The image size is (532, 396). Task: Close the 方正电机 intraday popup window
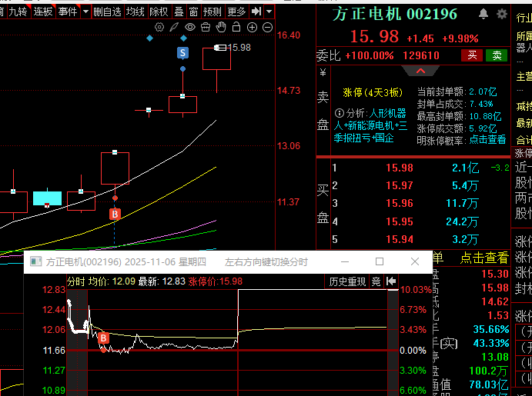point(415,261)
